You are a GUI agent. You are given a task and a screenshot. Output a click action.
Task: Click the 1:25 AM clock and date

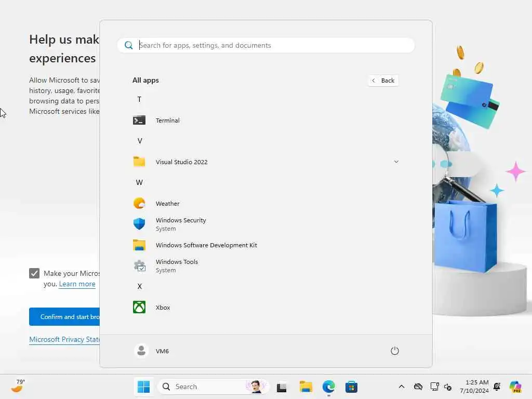(x=474, y=387)
